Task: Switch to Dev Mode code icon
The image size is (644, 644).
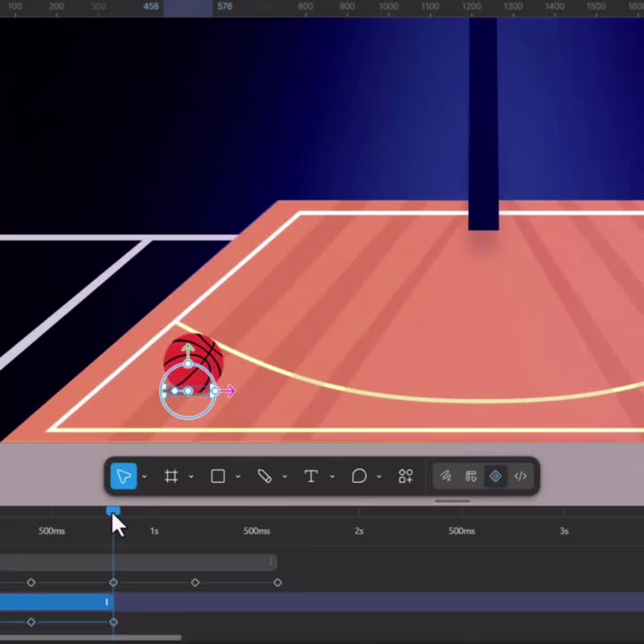Action: [520, 476]
